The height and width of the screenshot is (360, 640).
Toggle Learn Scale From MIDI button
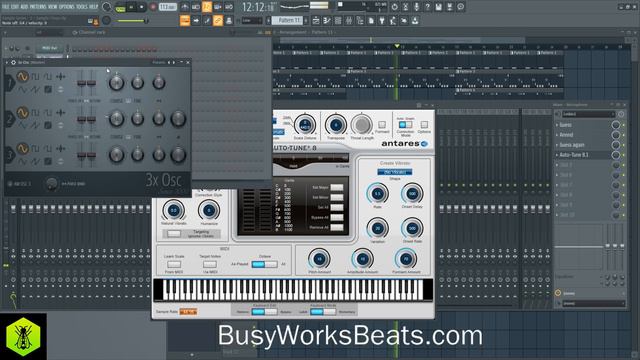tap(174, 264)
